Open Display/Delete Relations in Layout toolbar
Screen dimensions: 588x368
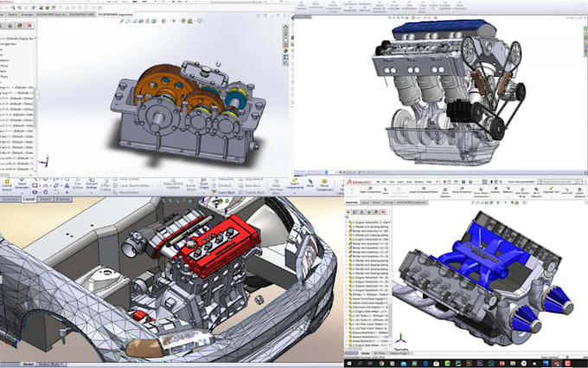[173, 184]
